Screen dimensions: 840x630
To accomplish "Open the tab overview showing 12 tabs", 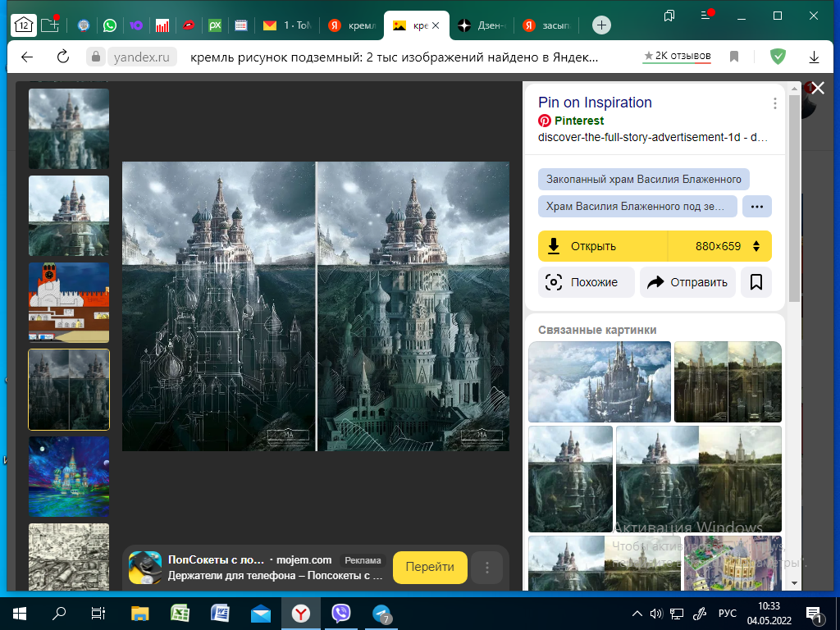I will (24, 25).
